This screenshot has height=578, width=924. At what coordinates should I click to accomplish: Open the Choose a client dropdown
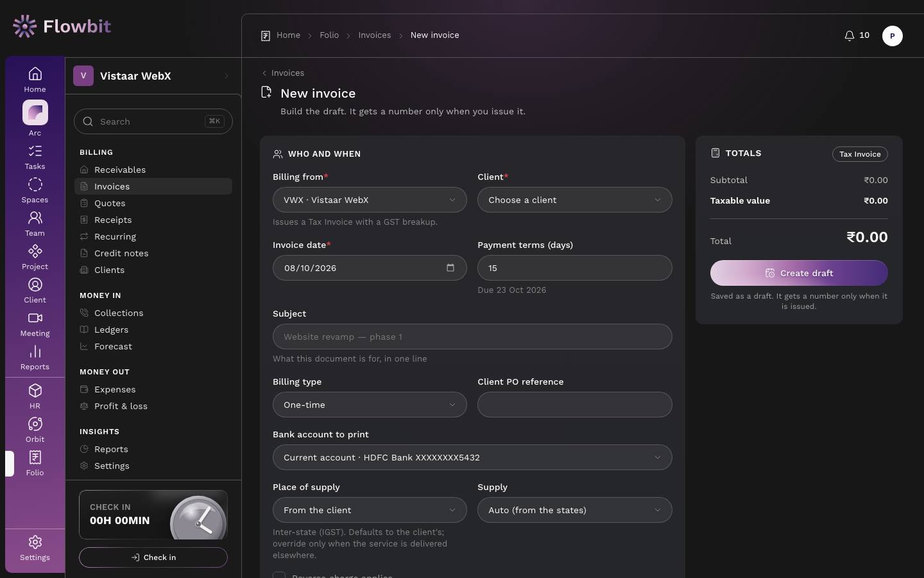tap(575, 200)
